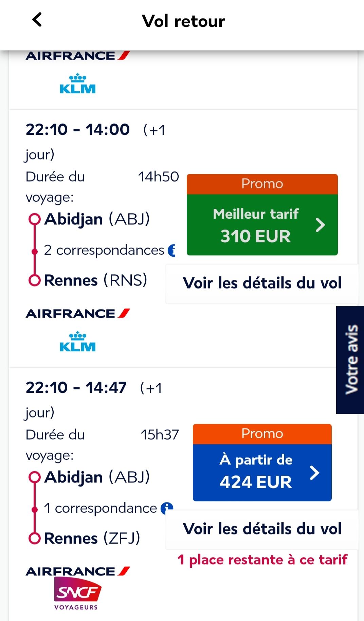Tap the 2 correspondances stopover text
This screenshot has height=621, width=364.
pyautogui.click(x=104, y=250)
